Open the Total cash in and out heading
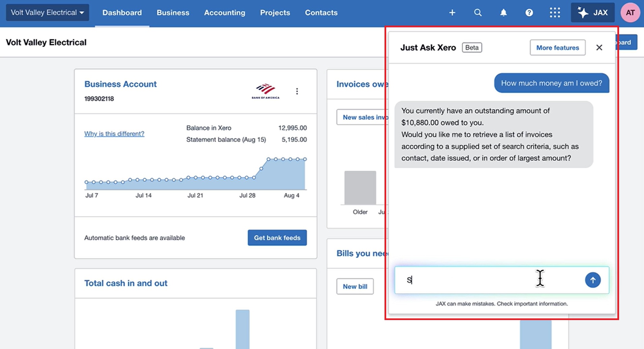Image resolution: width=644 pixels, height=349 pixels. [x=126, y=283]
